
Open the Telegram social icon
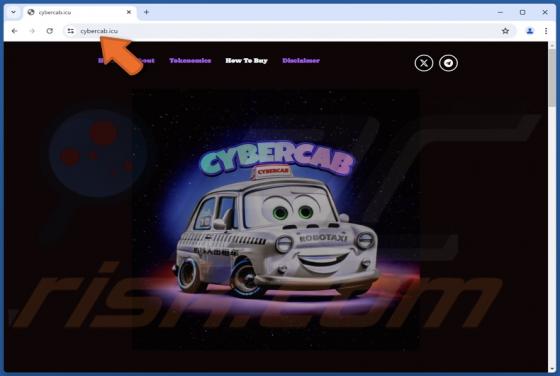pyautogui.click(x=448, y=63)
